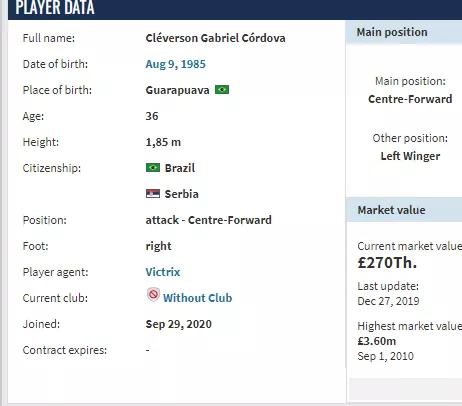Click the Dec 27, 2019 last update date
Image resolution: width=462 pixels, height=406 pixels.
388,301
